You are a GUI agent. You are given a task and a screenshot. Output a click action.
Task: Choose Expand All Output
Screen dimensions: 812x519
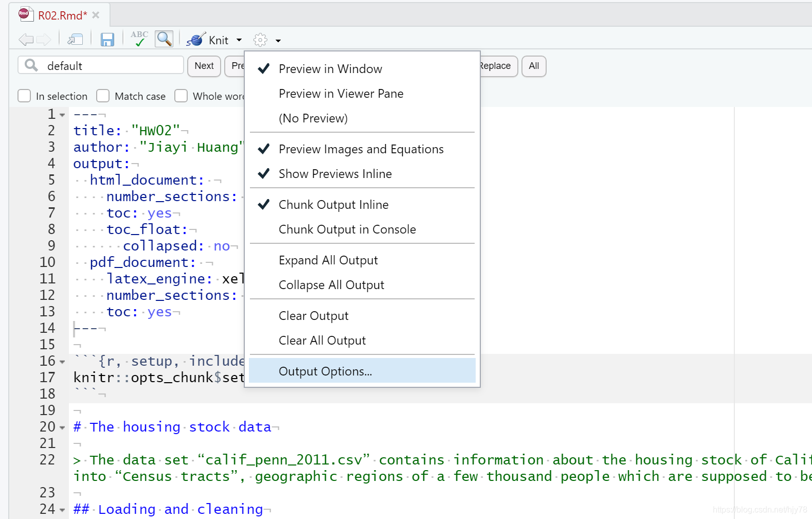click(x=362, y=260)
